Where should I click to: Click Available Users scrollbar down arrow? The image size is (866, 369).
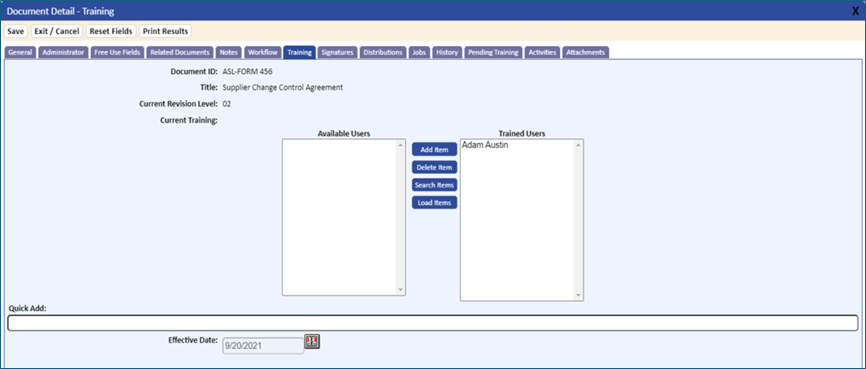[401, 289]
